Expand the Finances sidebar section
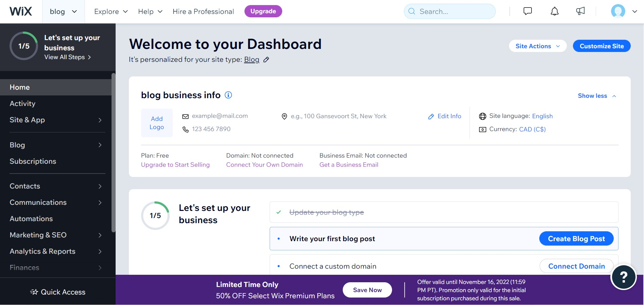This screenshot has width=644, height=305. (x=56, y=268)
